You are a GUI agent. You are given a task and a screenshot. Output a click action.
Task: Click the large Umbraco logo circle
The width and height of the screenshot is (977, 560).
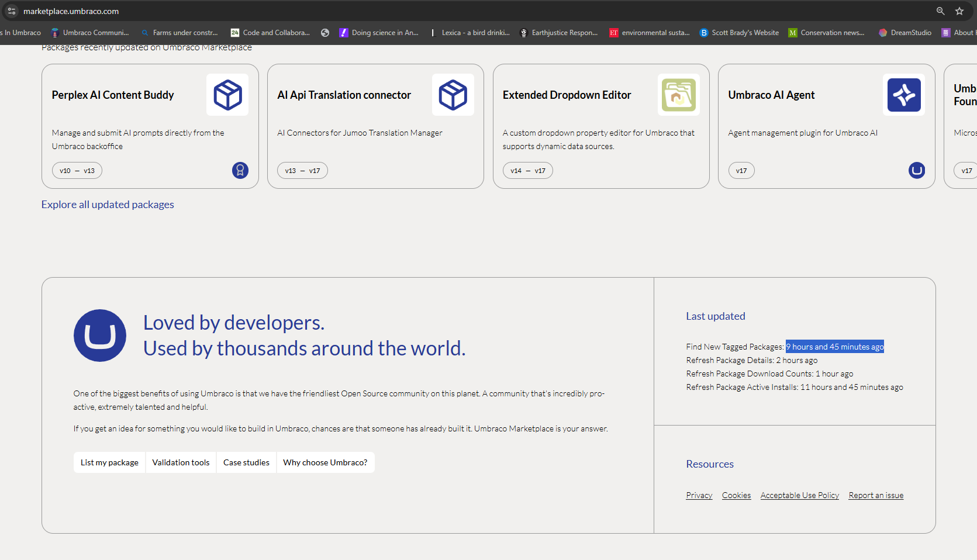click(100, 336)
